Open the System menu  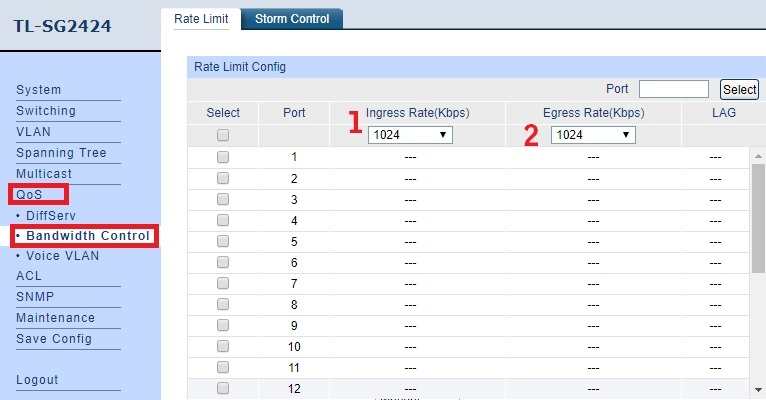pyautogui.click(x=39, y=90)
